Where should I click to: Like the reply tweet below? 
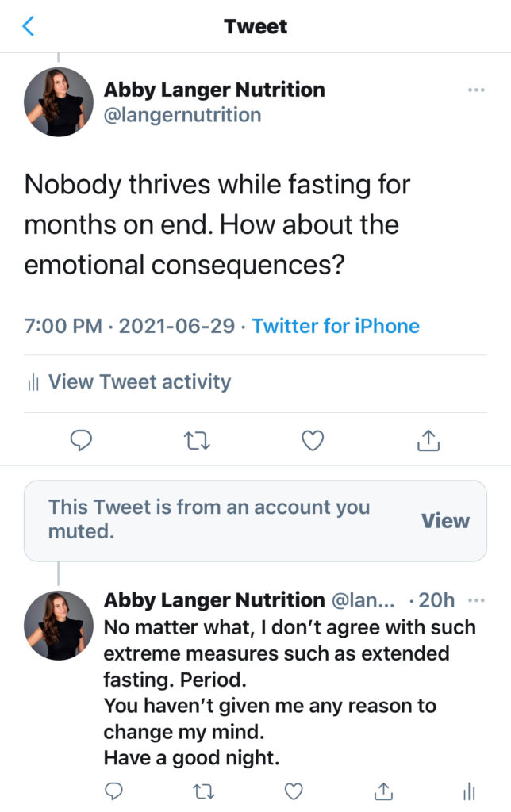(x=294, y=791)
